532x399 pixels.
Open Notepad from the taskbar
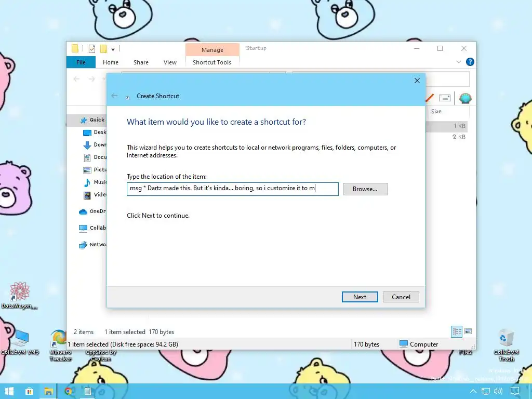point(87,391)
